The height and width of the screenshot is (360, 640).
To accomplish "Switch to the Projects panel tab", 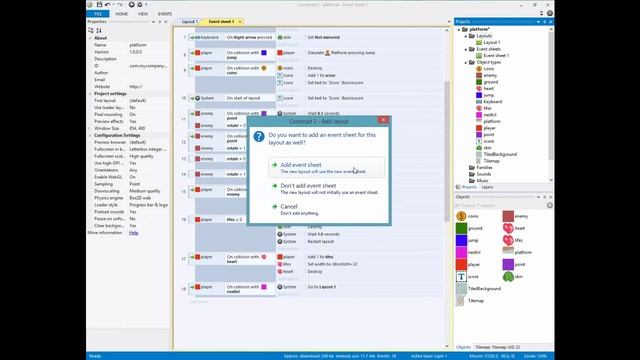I will click(x=469, y=187).
